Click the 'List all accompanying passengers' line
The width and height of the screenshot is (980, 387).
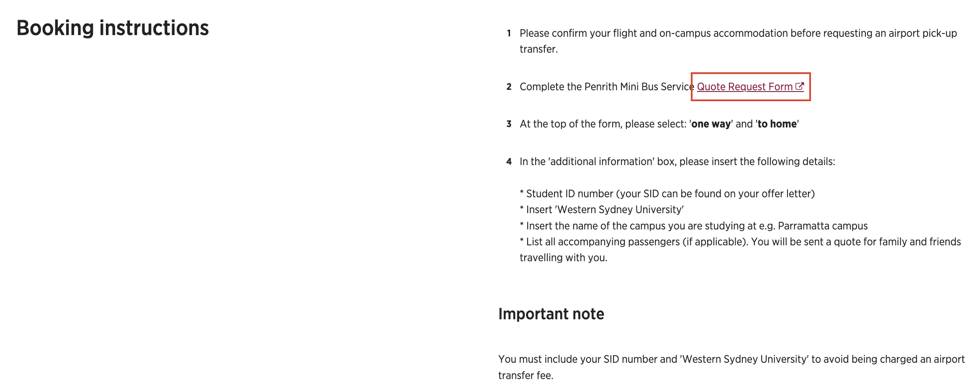pos(740,242)
